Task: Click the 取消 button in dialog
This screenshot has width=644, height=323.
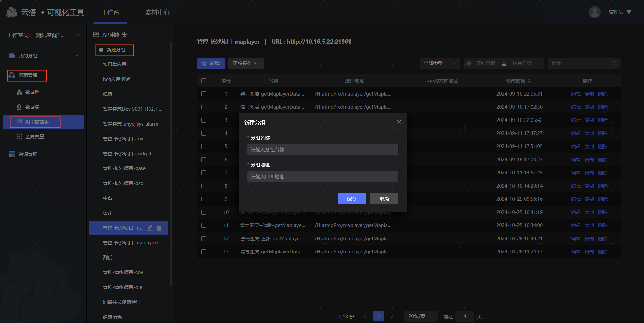Action: (x=384, y=199)
